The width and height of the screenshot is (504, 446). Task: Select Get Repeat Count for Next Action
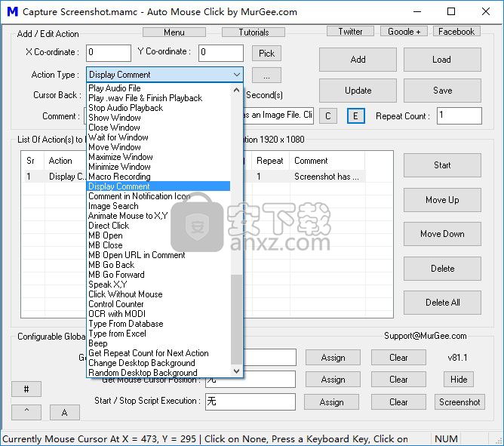[x=148, y=353]
